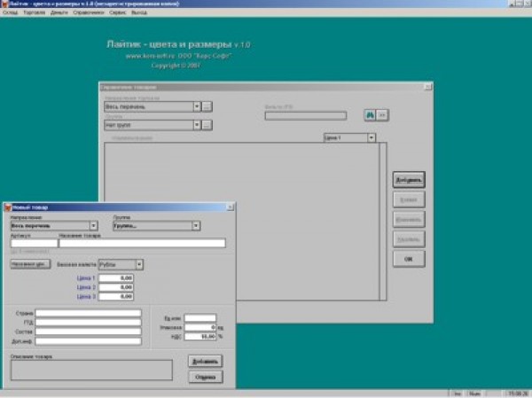This screenshot has width=532, height=398.
Task: Expand the 'Рубли' base currency dropdown
Action: click(x=139, y=264)
